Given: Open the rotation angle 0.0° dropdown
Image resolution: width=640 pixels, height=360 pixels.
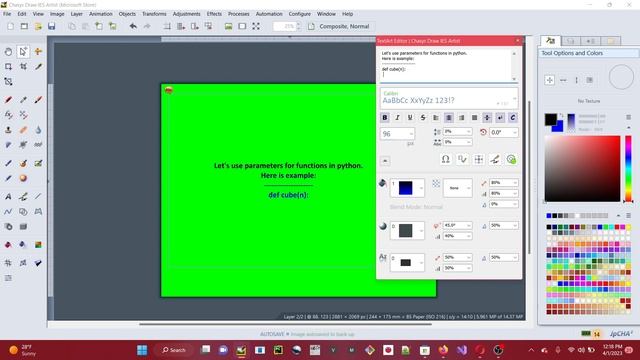Looking at the screenshot, I should point(504,132).
